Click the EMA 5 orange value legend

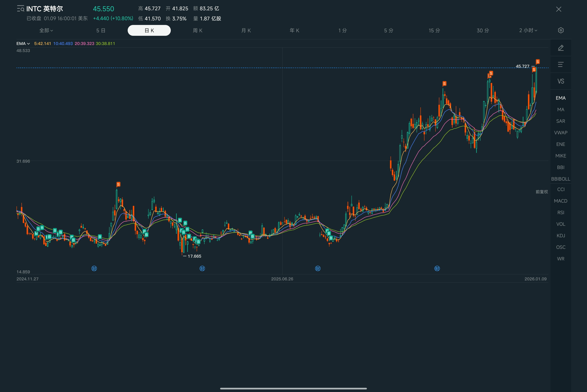coord(43,43)
